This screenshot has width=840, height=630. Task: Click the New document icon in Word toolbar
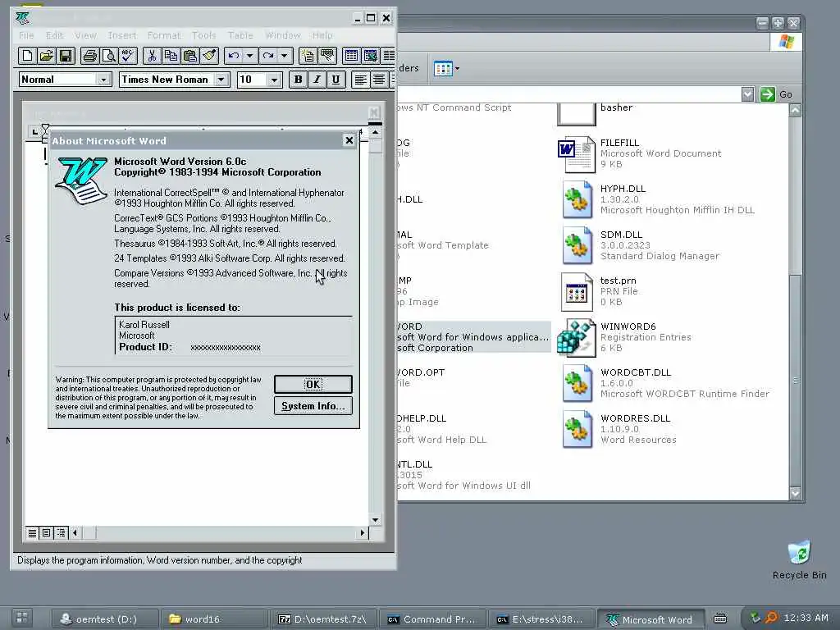pos(27,56)
